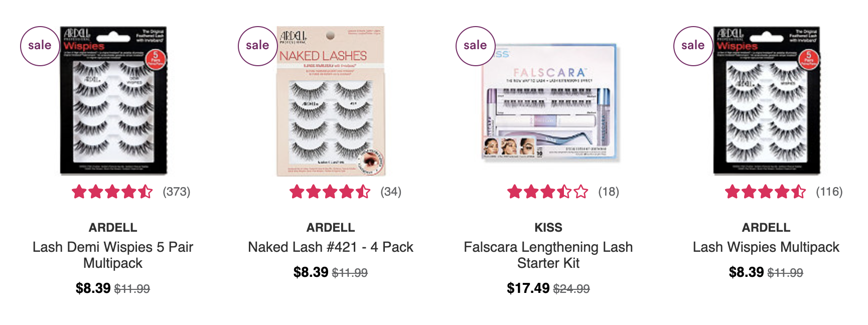Viewport: 868px width, 325px height.
Task: Click the sale badge on Demi Wispies product
Action: (40, 46)
